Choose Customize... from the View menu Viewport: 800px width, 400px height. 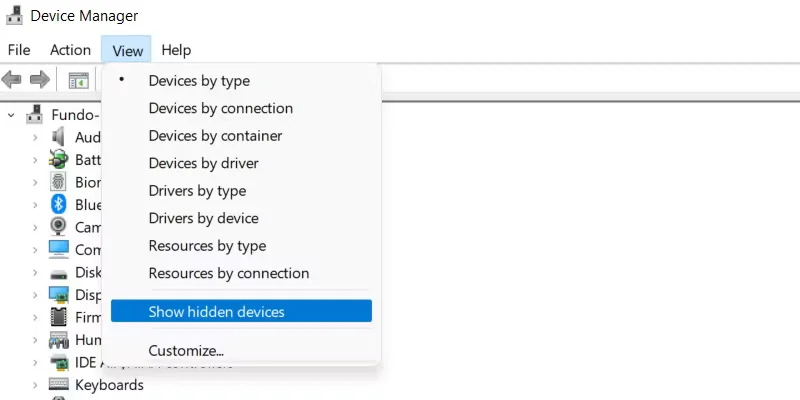[x=186, y=350]
